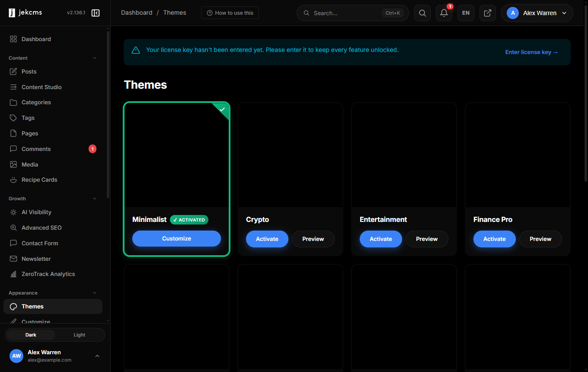Image resolution: width=588 pixels, height=372 pixels.
Task: Click the Media image icon
Action: 13,164
